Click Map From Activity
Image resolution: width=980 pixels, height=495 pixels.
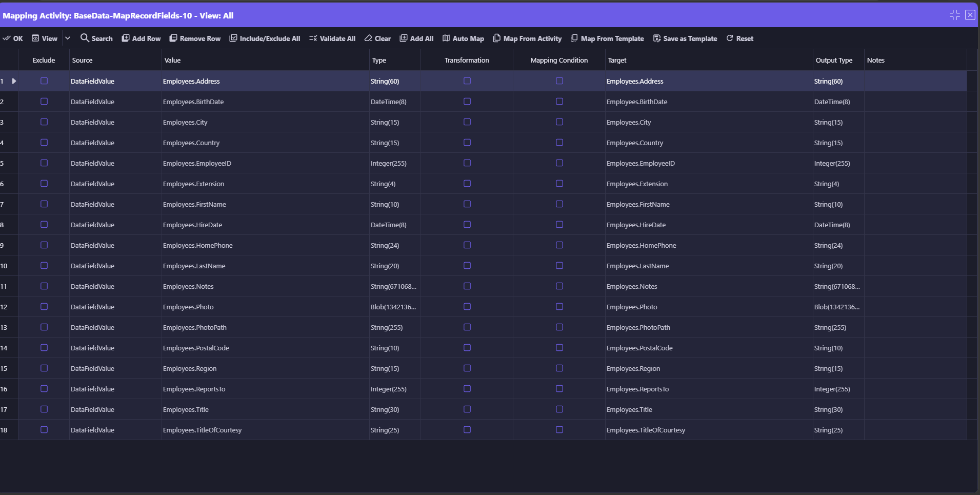click(x=527, y=38)
